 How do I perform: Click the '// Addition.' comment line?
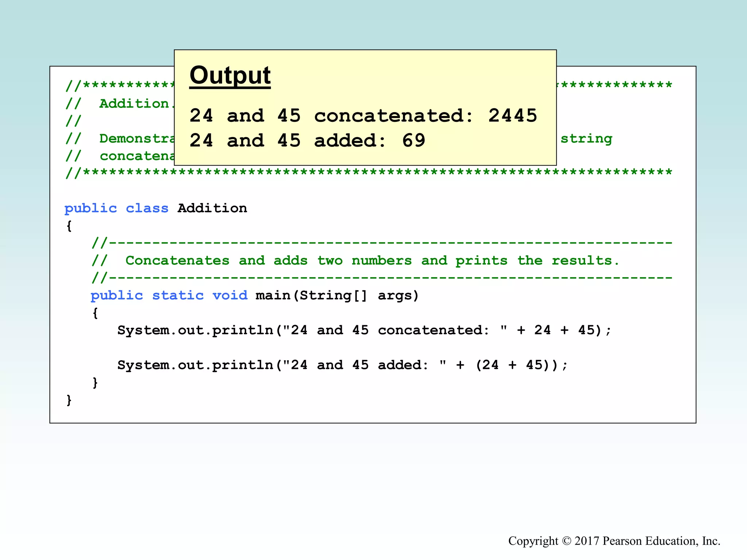click(x=120, y=104)
